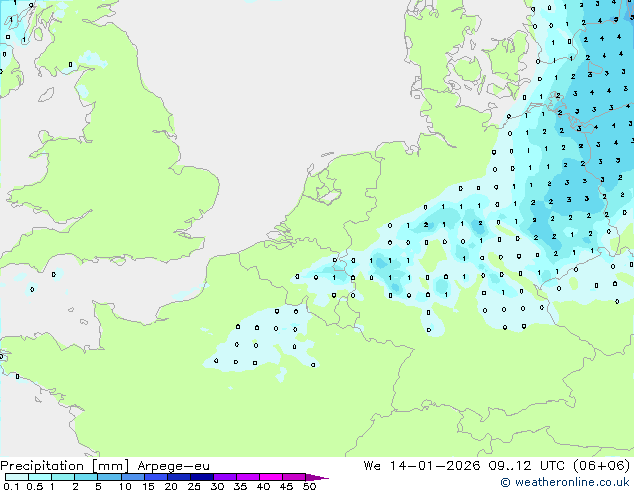The height and width of the screenshot is (490, 634).
Task: Select the 1–2 mm legend color swatch
Action: point(63,477)
